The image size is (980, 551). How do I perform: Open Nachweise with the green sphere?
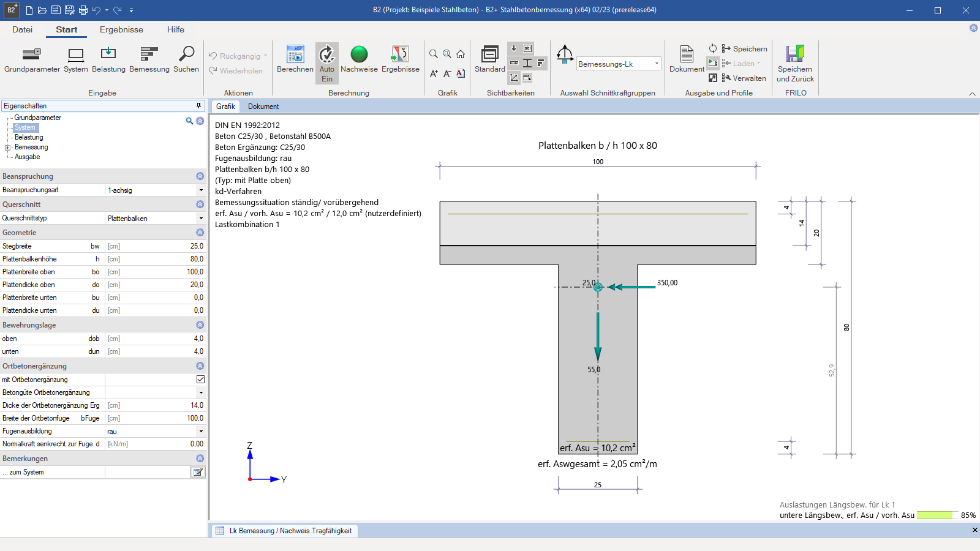point(359,60)
